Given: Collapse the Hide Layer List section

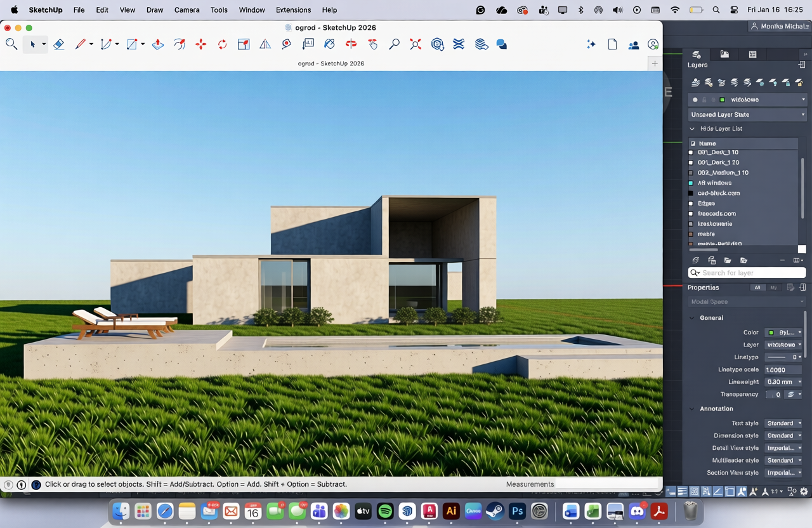Looking at the screenshot, I should coord(692,129).
